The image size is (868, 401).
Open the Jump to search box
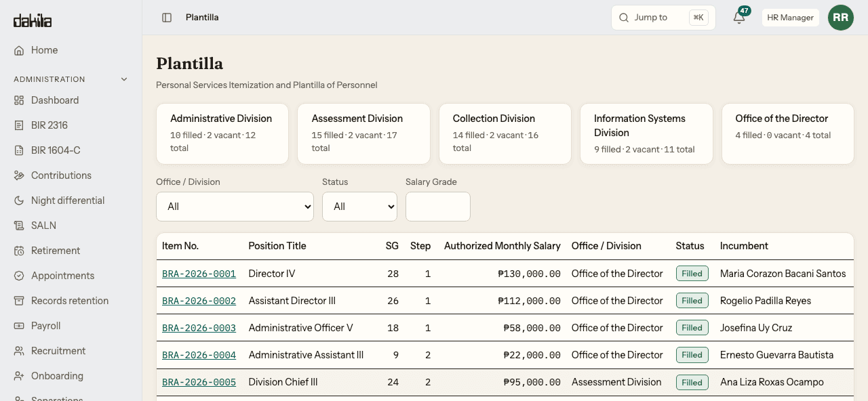(663, 18)
